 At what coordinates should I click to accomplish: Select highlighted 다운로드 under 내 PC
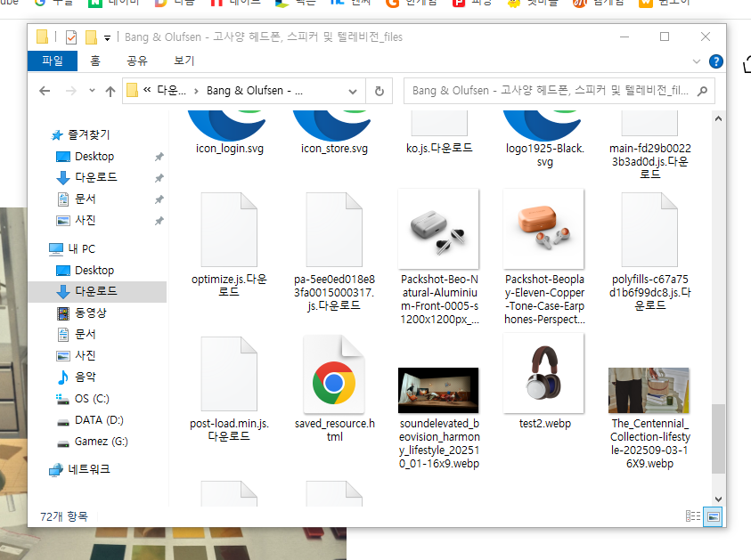click(x=97, y=291)
